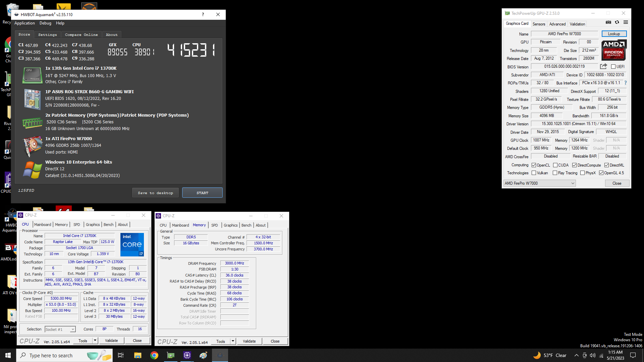Click the bus interface question mark icon

[x=626, y=83]
